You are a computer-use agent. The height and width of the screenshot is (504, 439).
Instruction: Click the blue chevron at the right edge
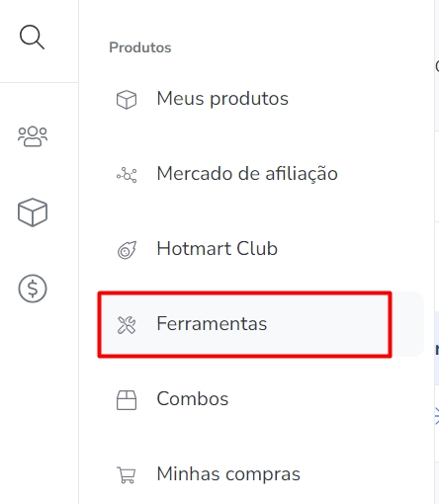tap(437, 416)
